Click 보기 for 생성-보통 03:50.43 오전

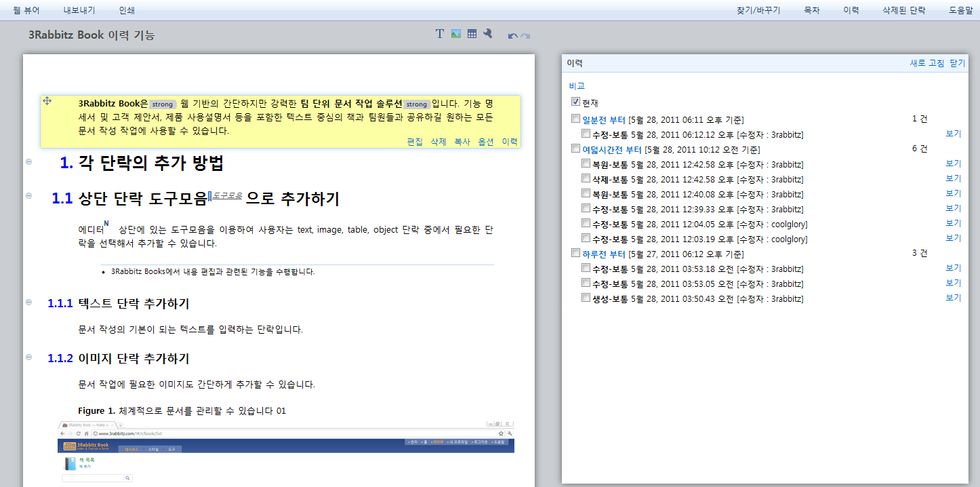954,298
